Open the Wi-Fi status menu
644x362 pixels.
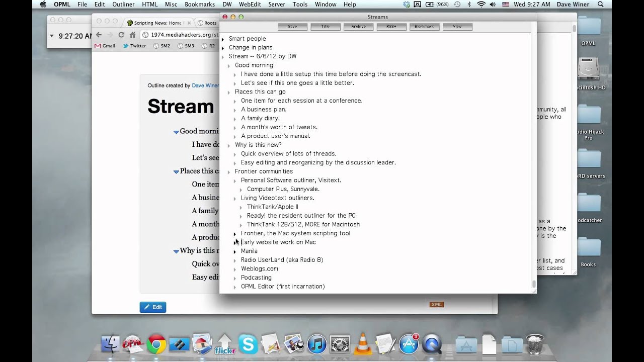481,5
